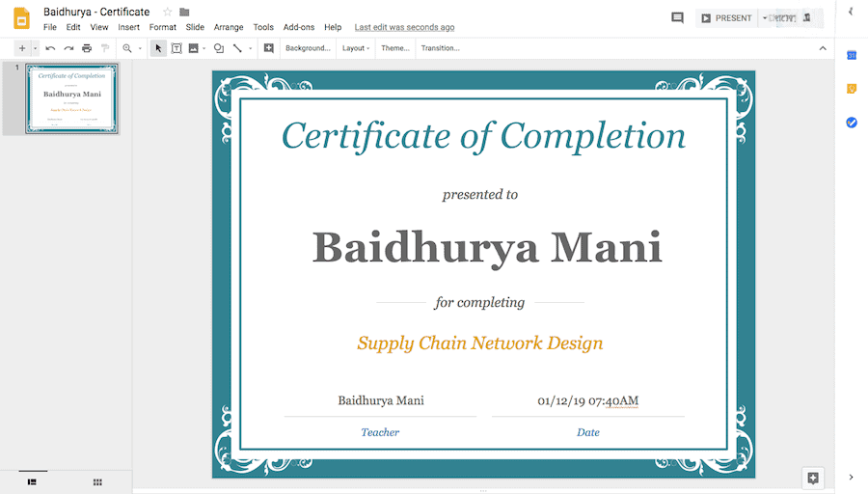Click the Print icon
The height and width of the screenshot is (494, 868).
(x=87, y=48)
